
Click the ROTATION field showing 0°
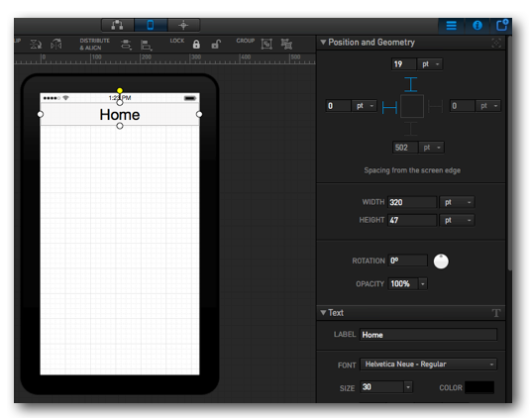click(x=407, y=261)
